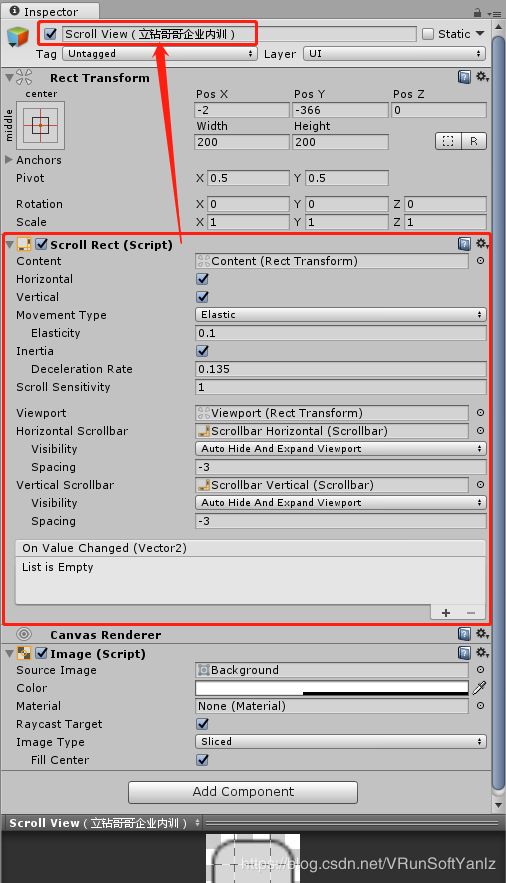Select the Inspector tab

(x=50, y=11)
